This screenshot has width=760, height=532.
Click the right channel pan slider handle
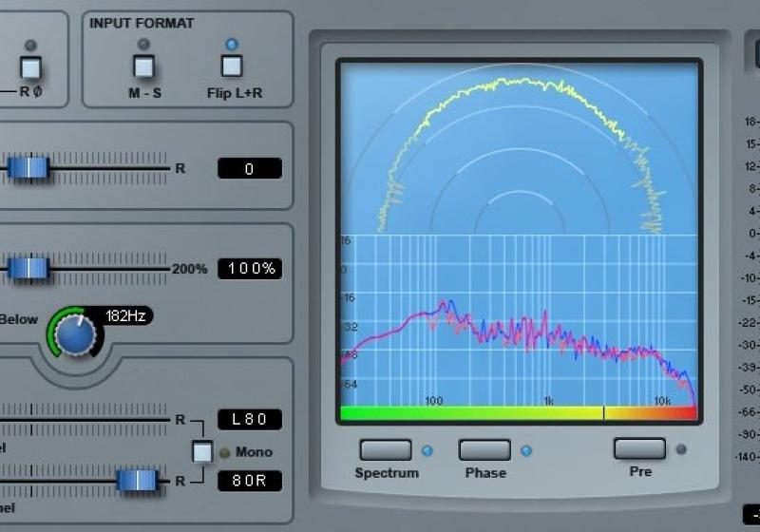click(138, 481)
